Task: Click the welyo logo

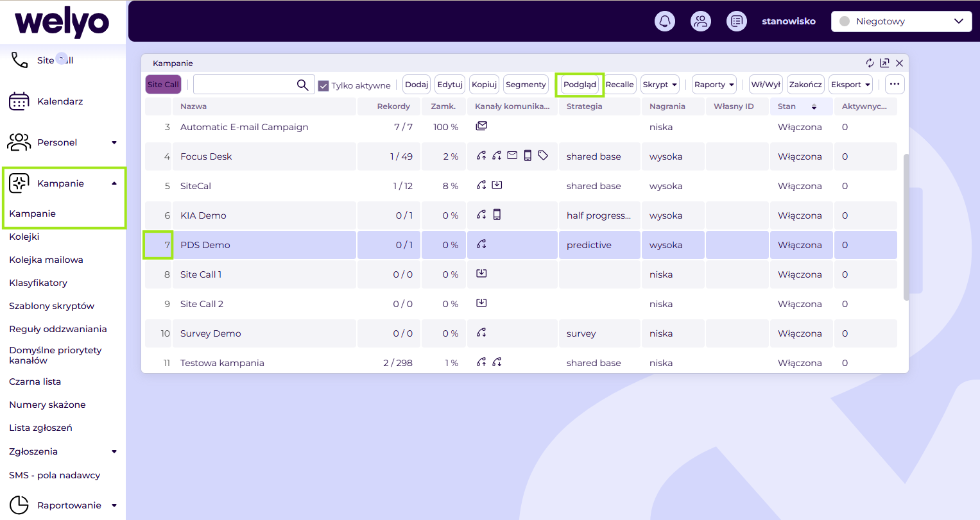Action: click(x=62, y=22)
